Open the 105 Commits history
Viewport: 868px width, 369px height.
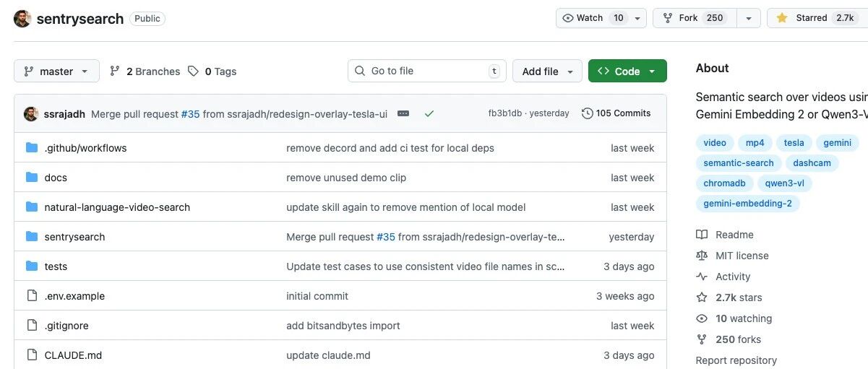click(x=616, y=113)
